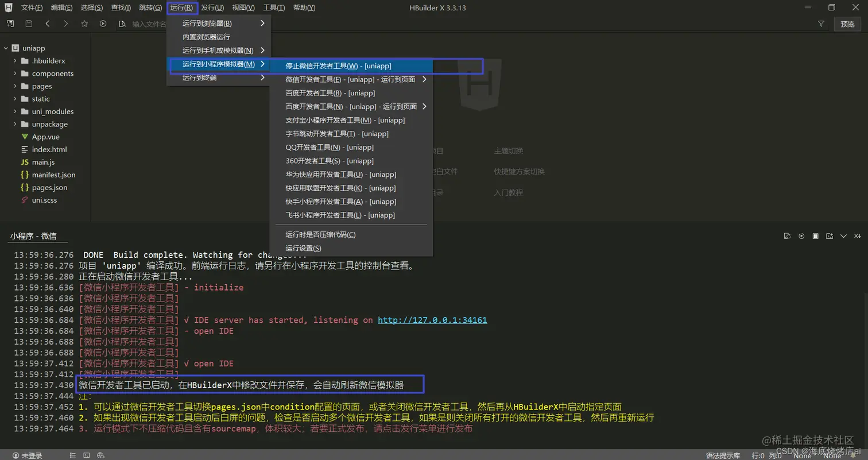Click the App.vue Vue file icon

point(25,137)
